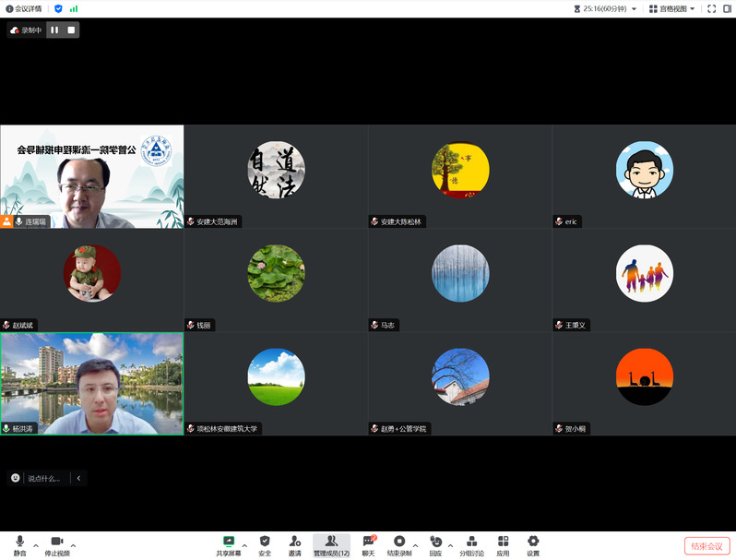Click the End Meeting (结束会议) button
Viewport: 736px width, 560px height.
706,545
